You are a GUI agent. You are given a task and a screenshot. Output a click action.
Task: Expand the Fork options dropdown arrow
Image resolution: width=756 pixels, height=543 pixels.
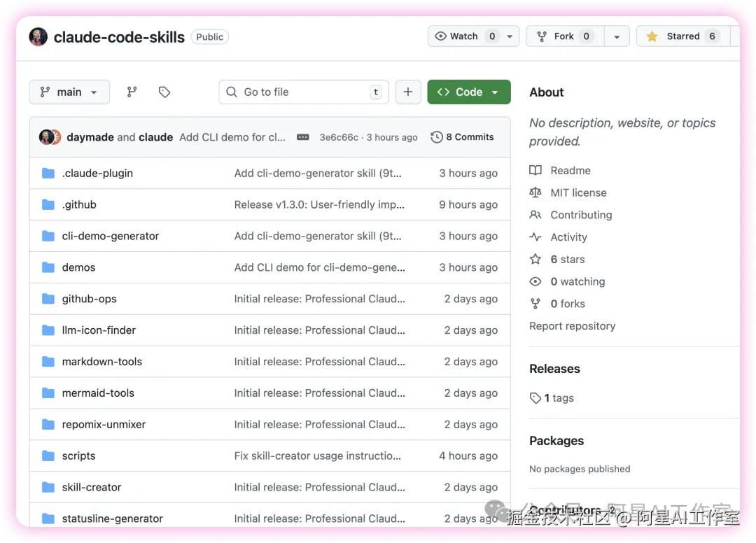[617, 36]
